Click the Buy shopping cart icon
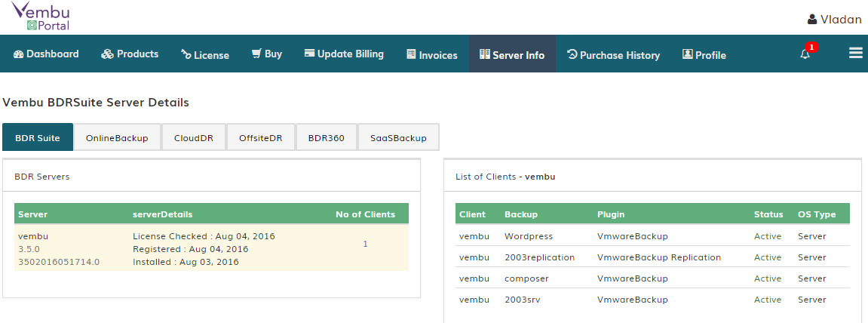Image resolution: width=868 pixels, height=323 pixels. (256, 54)
